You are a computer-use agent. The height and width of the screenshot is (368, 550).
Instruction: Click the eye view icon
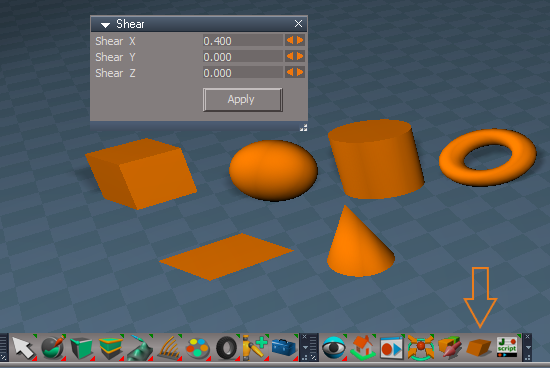pos(334,347)
